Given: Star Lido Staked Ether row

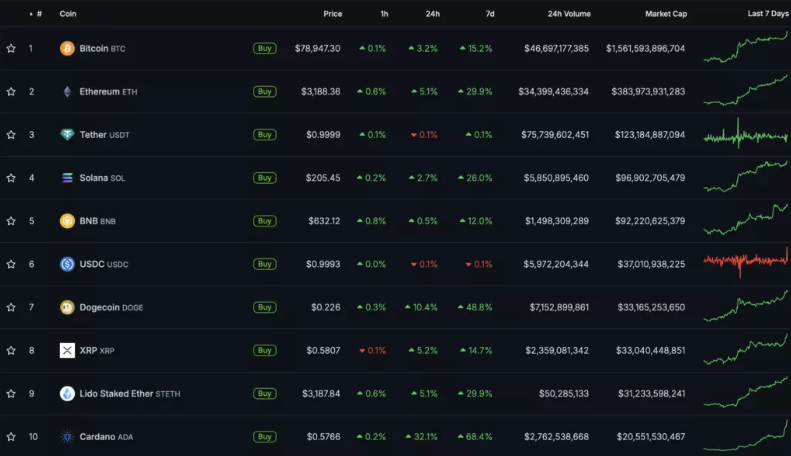Looking at the screenshot, I should (x=11, y=393).
